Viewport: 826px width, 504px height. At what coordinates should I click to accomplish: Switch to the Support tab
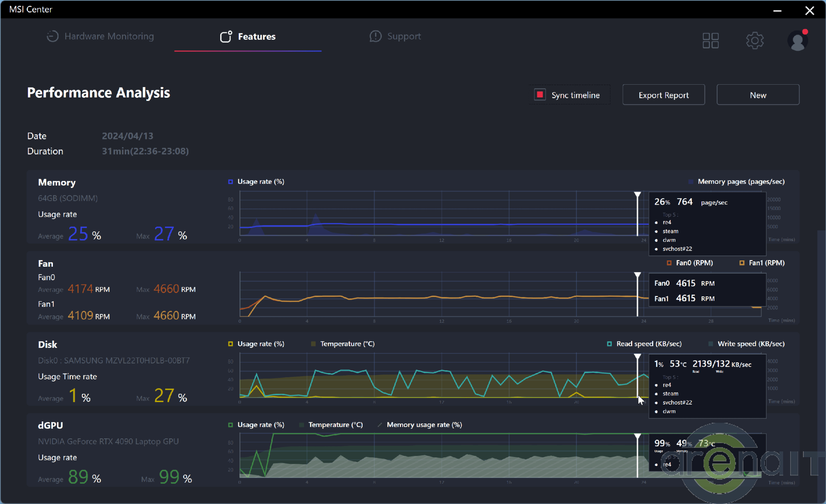[404, 36]
